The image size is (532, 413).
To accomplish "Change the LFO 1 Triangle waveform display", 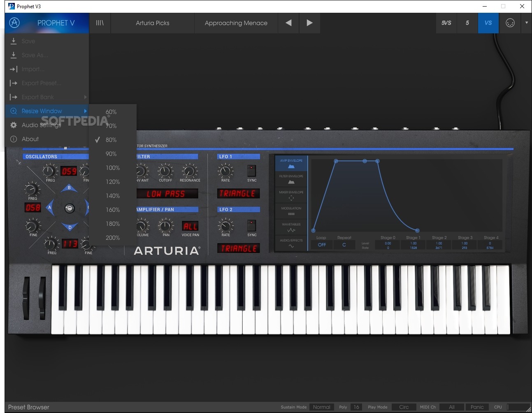I will point(239,193).
